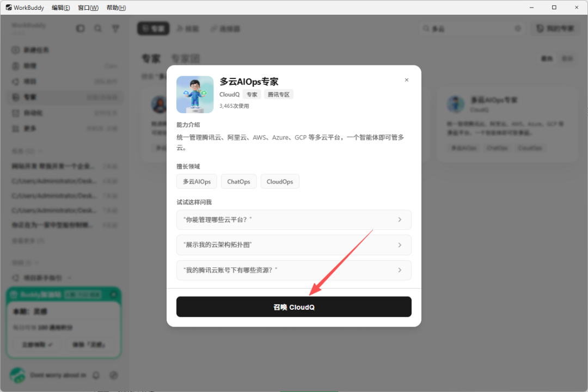The height and width of the screenshot is (392, 588).
Task: Click the search box containing 多云
Action: point(471,28)
